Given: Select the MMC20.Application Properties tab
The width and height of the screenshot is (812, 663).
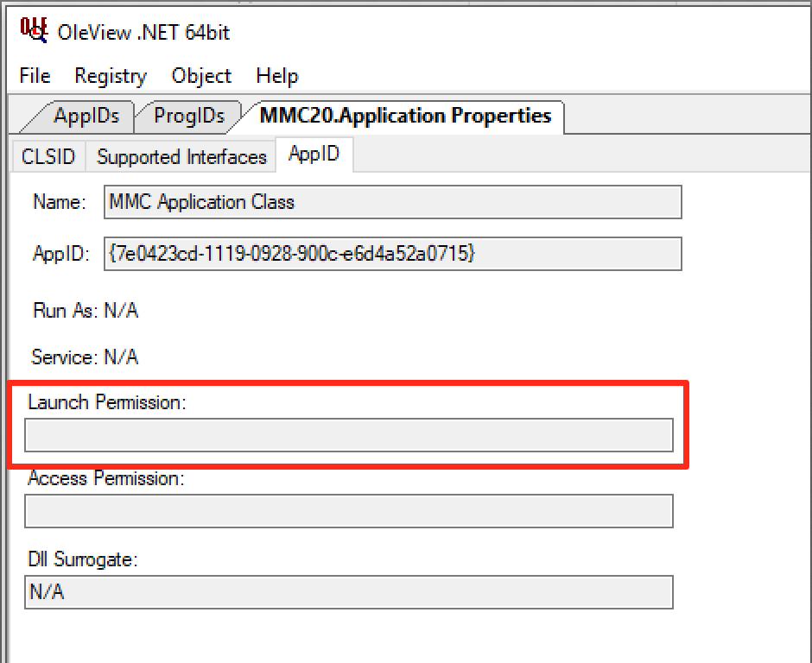Looking at the screenshot, I should [405, 116].
